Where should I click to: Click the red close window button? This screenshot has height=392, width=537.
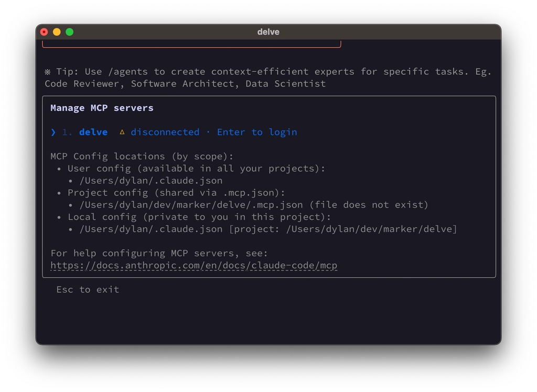[44, 32]
